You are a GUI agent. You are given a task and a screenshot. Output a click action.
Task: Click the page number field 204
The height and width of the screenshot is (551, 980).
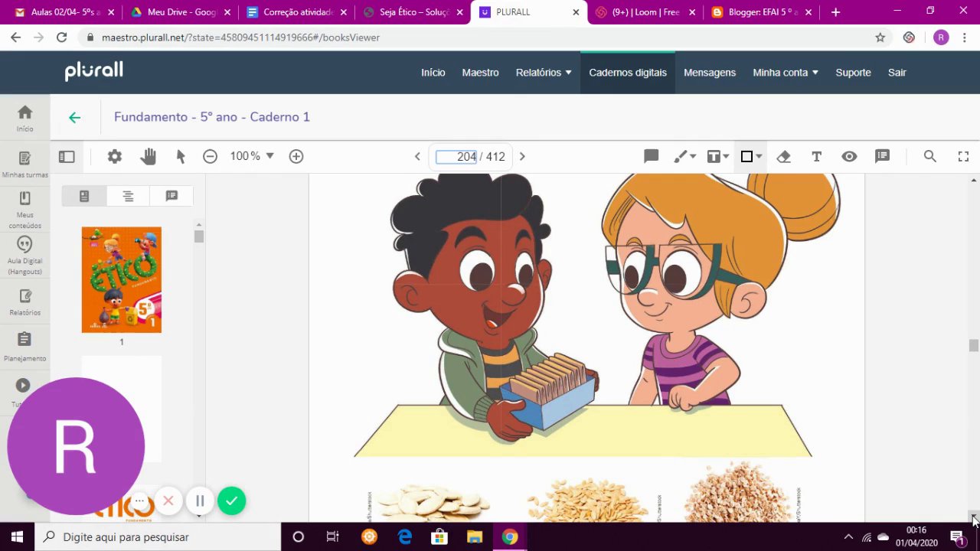point(456,156)
